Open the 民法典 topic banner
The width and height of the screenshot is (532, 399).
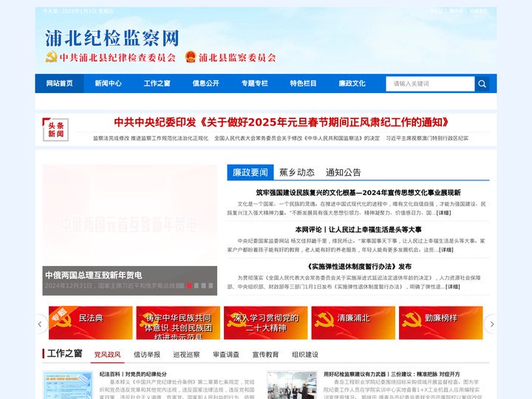coord(91,323)
